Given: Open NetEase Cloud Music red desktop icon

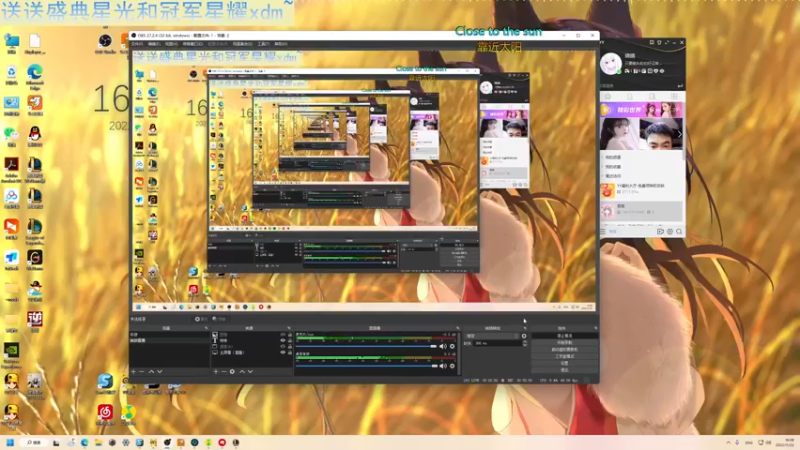Looking at the screenshot, I should coord(105,414).
